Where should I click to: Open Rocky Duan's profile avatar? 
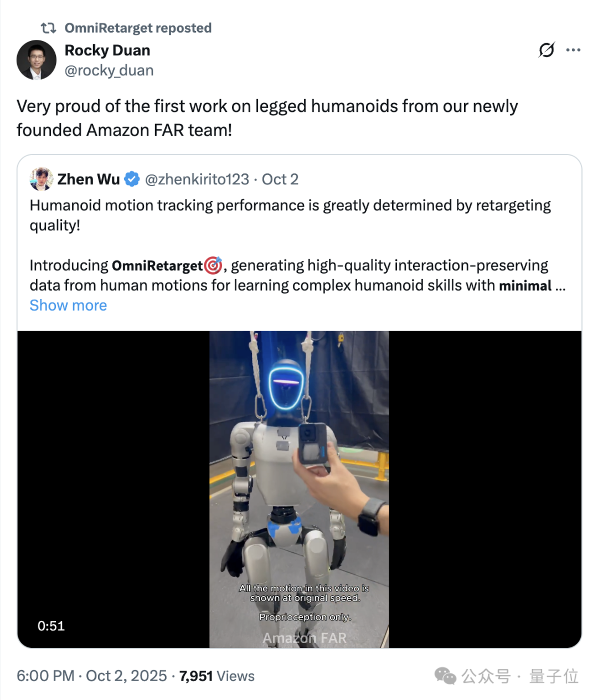click(37, 60)
